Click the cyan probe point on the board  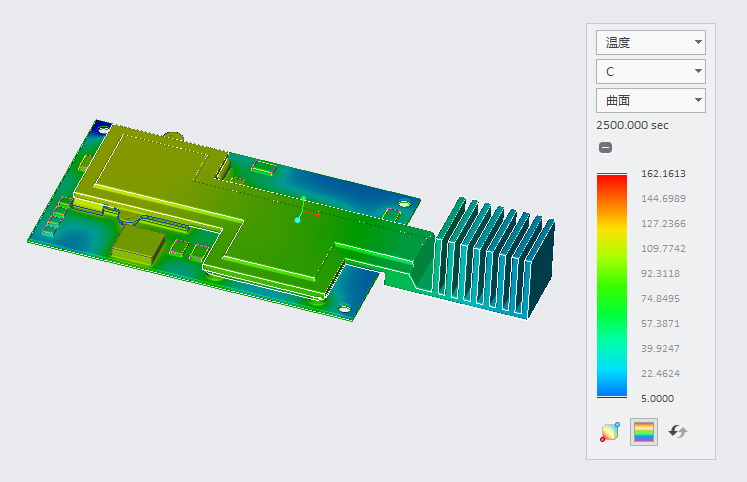click(297, 220)
